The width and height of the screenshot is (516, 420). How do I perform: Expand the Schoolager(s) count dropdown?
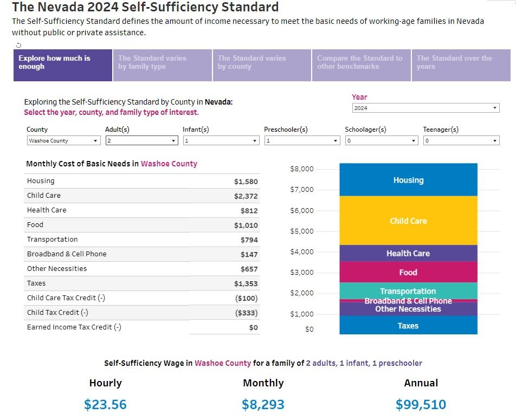point(382,141)
